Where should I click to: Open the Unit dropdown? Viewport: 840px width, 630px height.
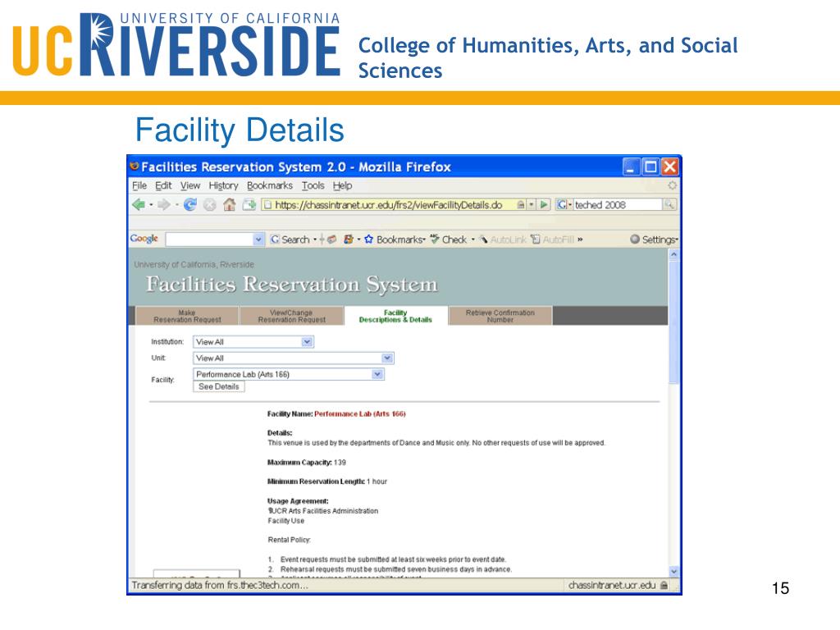tap(387, 358)
